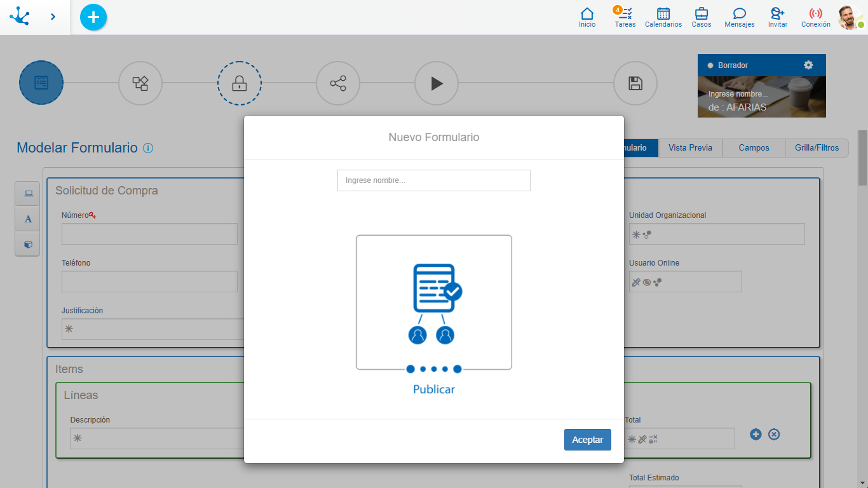Click the Publicar wizard illustration
This screenshot has width=868, height=488.
tap(434, 302)
